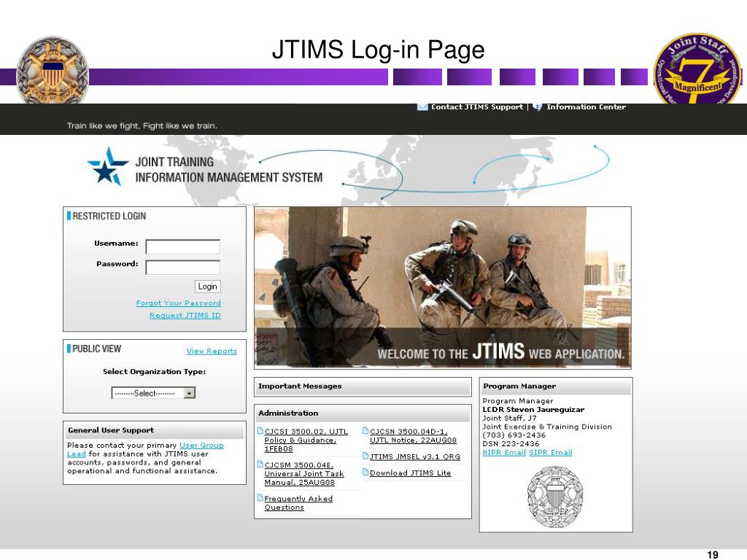
Task: Click the Login button
Action: (208, 286)
